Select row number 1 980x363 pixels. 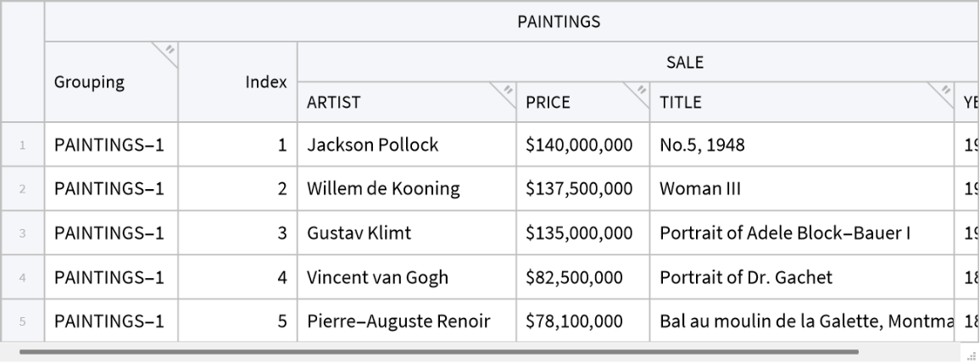pyautogui.click(x=22, y=145)
